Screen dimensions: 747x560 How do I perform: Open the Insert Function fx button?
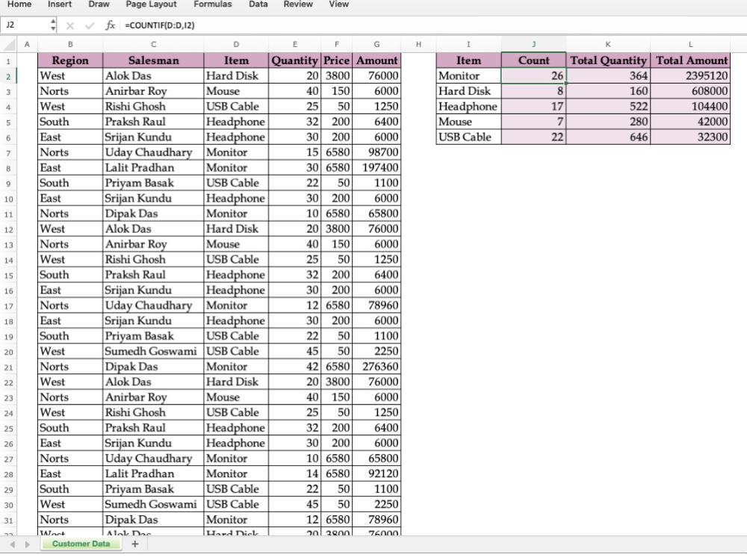point(110,25)
